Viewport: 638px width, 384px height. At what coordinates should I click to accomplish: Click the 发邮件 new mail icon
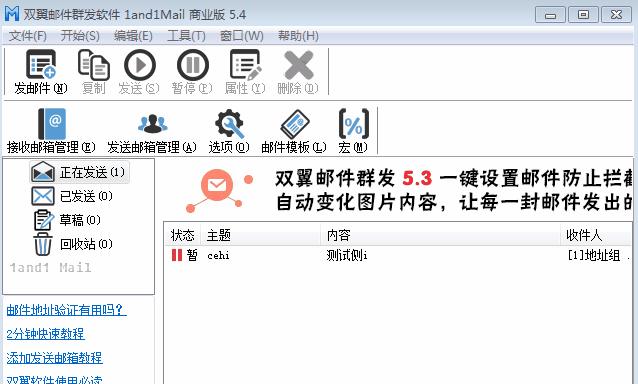[41, 64]
